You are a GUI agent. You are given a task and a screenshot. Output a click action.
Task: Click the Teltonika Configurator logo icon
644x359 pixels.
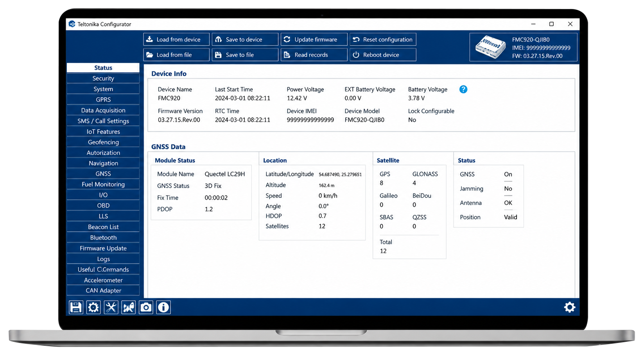pyautogui.click(x=72, y=24)
